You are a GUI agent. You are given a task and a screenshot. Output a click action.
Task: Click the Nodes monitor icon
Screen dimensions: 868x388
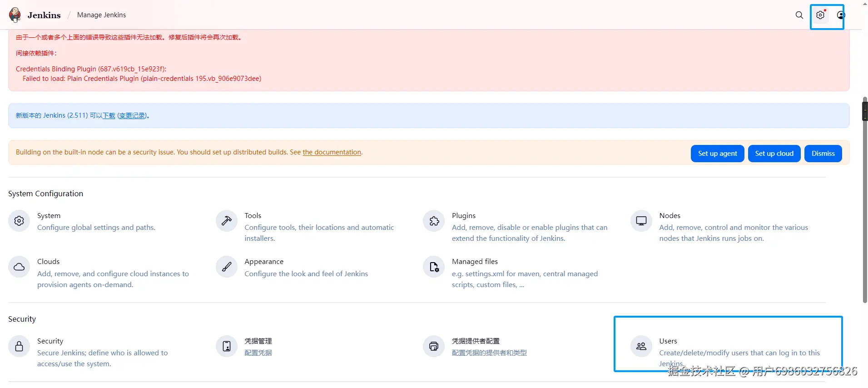[641, 221]
